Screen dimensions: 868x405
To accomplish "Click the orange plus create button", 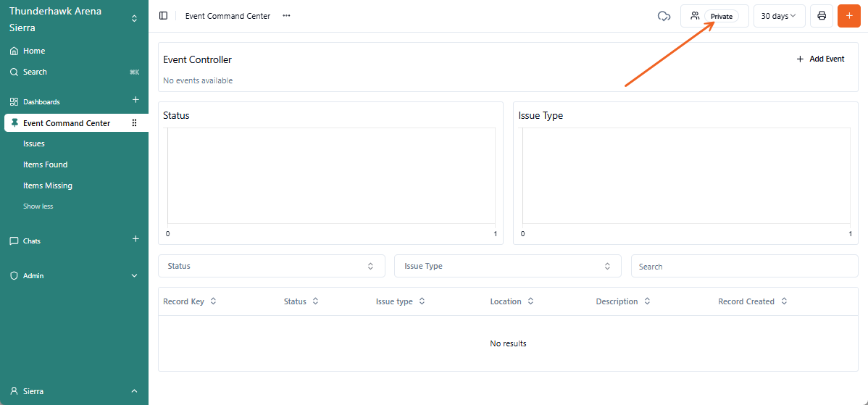I will pyautogui.click(x=848, y=16).
